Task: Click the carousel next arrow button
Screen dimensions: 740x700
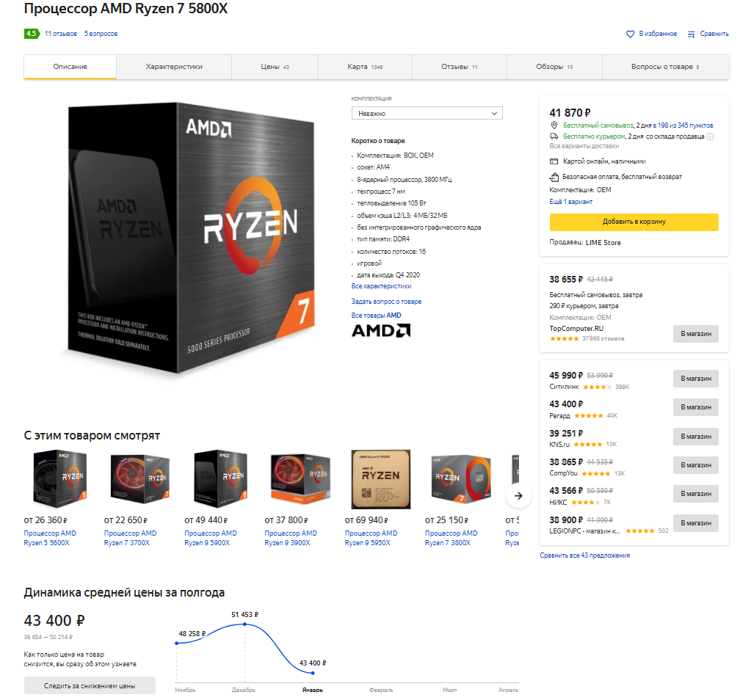Action: [518, 495]
